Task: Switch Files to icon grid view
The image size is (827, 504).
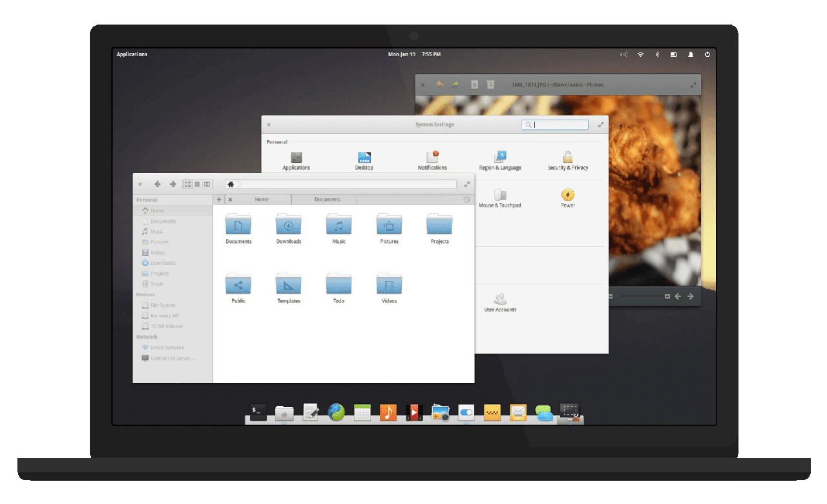Action: point(187,184)
